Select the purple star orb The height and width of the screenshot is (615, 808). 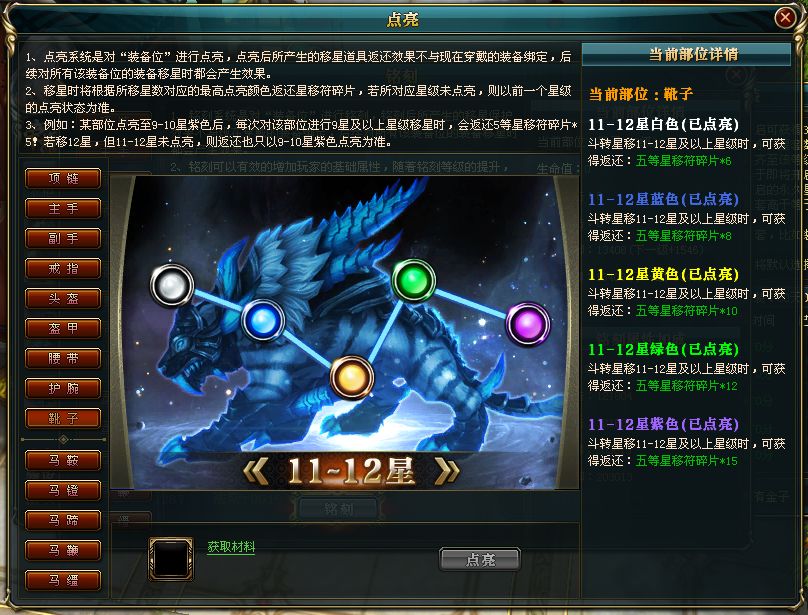tap(528, 324)
